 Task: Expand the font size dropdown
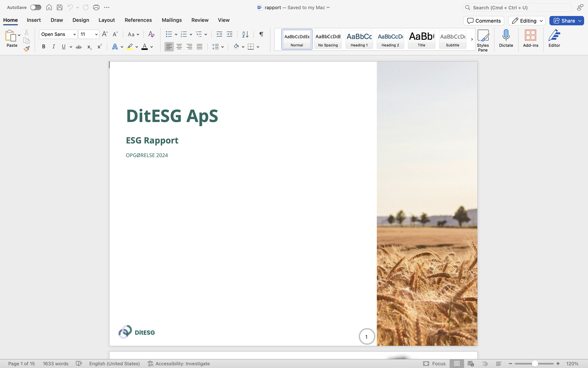[96, 34]
